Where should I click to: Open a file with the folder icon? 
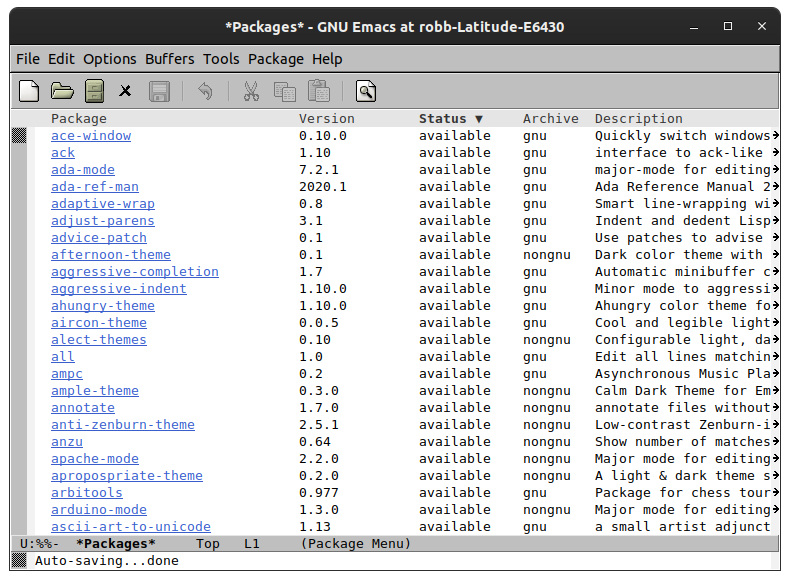point(62,91)
